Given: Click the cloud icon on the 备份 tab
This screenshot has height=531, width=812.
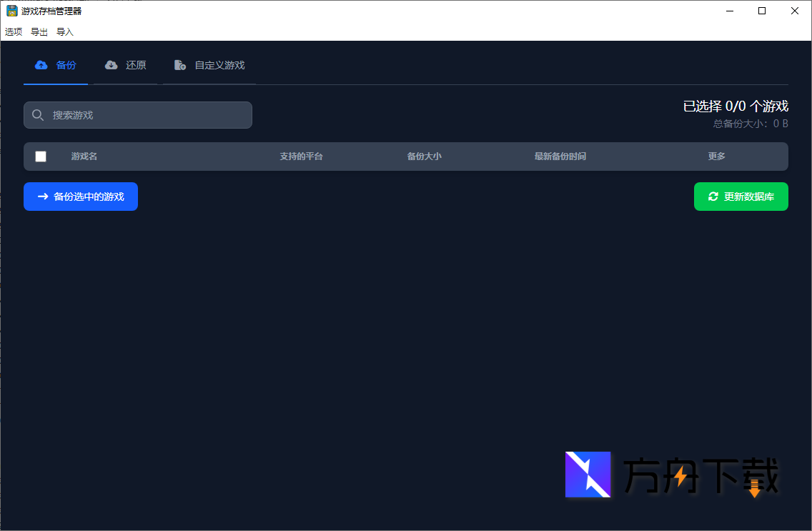Looking at the screenshot, I should click(41, 64).
